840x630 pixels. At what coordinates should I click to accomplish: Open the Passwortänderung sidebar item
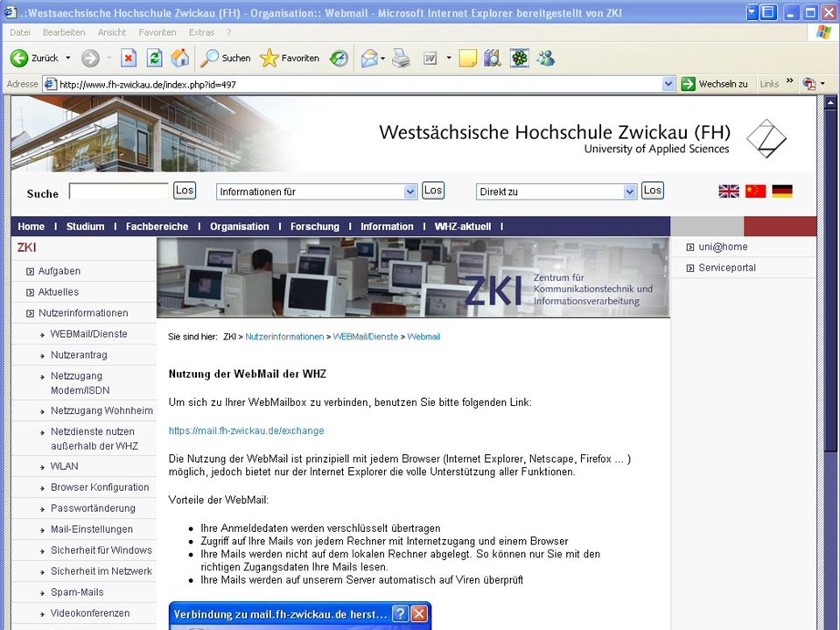click(x=93, y=508)
